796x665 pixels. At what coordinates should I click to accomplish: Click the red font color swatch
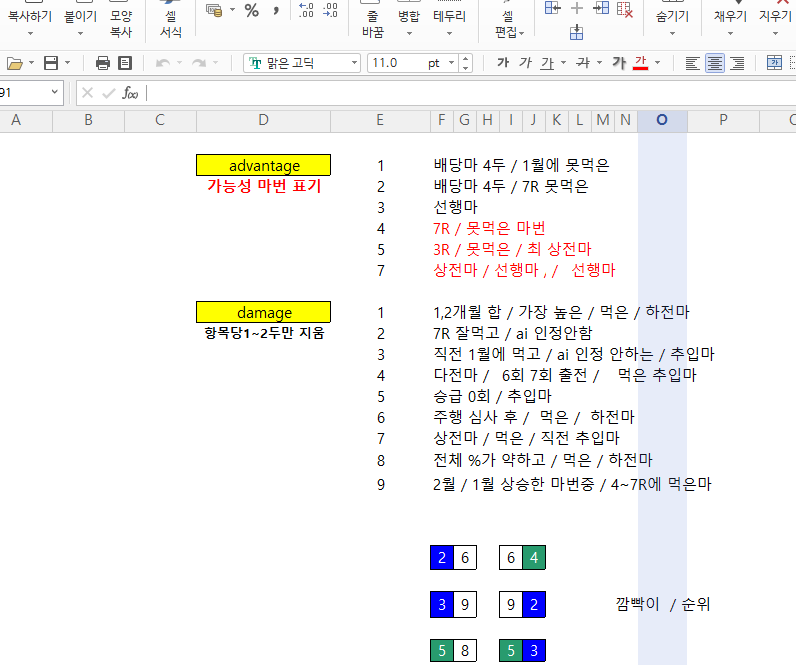[x=640, y=63]
